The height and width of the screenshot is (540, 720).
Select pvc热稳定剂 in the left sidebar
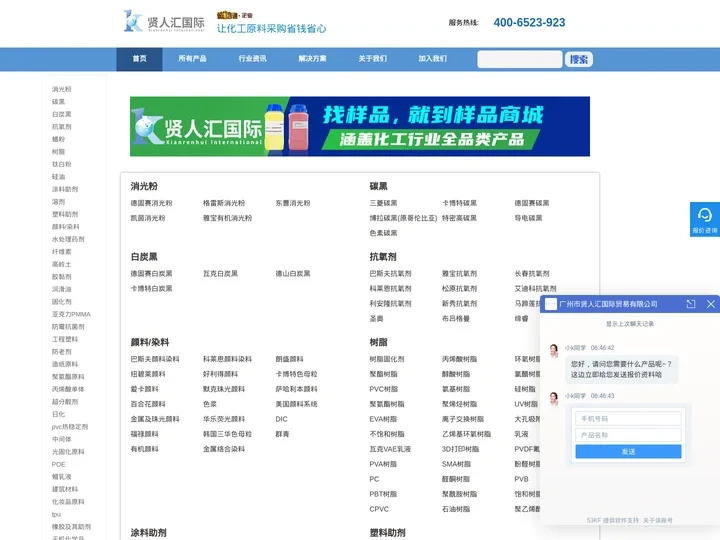[x=70, y=427]
